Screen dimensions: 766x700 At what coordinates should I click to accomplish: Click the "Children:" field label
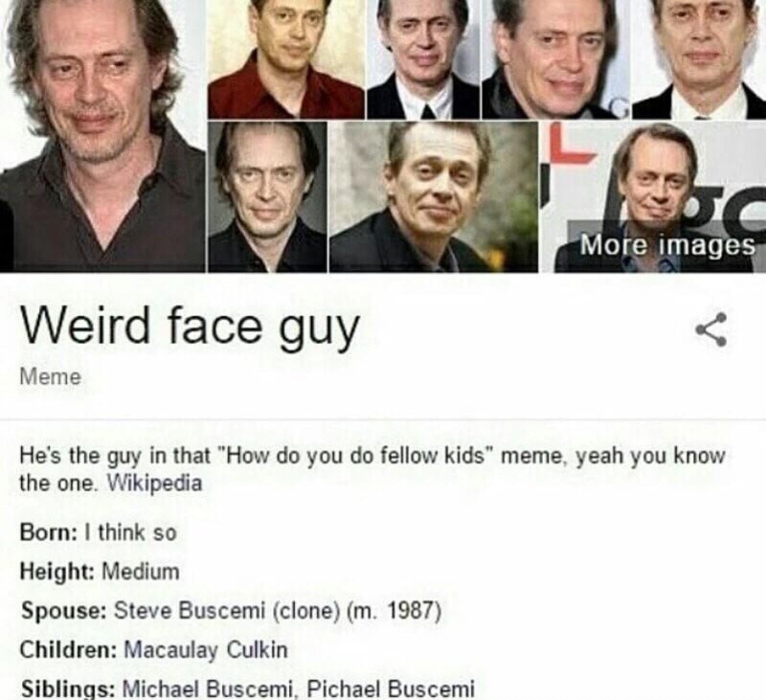pos(68,650)
